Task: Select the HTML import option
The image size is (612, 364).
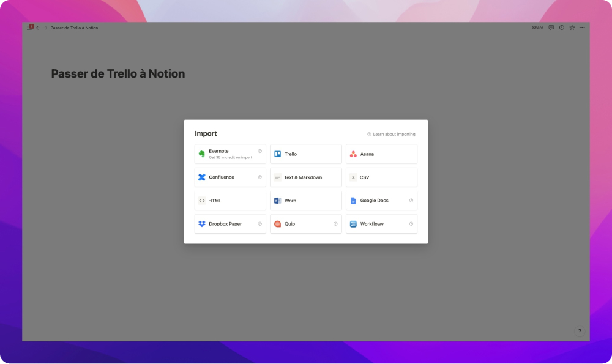Action: click(230, 201)
